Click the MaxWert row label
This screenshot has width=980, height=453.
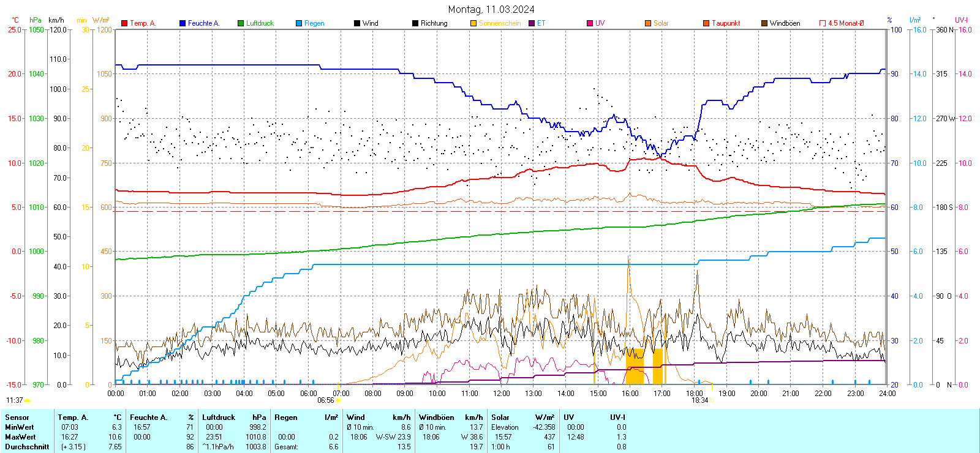coord(20,437)
